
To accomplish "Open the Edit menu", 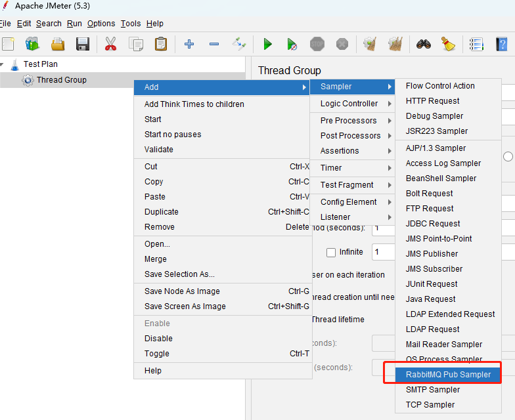I will click(x=24, y=24).
